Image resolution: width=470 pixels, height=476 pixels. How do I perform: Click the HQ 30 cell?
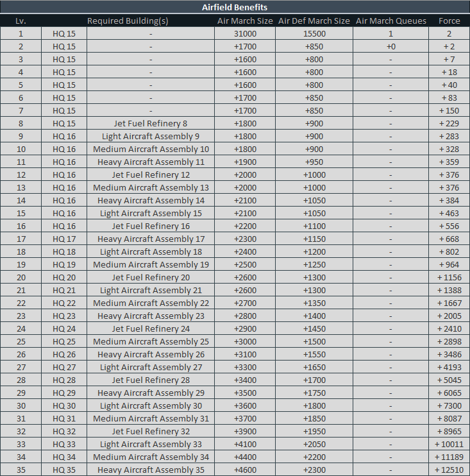point(64,405)
